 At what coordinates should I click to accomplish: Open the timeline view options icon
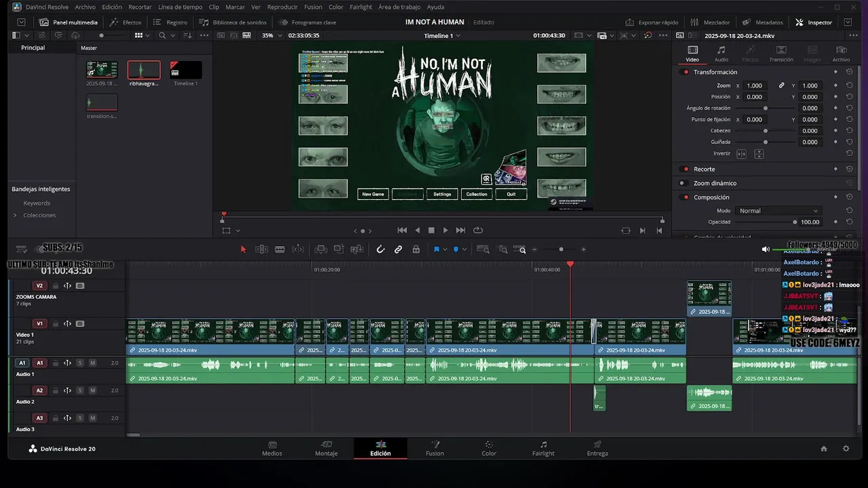pyautogui.click(x=22, y=249)
